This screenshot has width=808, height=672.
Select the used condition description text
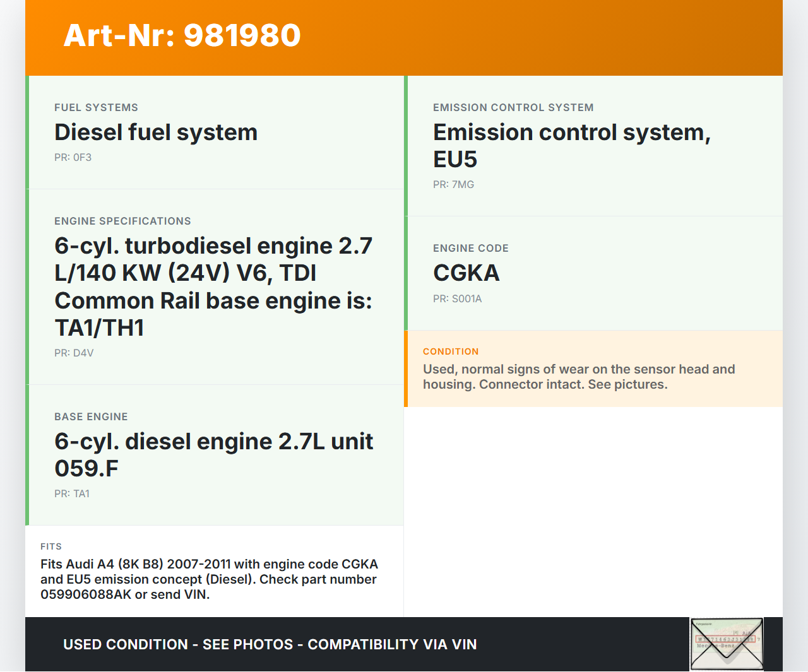[x=578, y=377]
